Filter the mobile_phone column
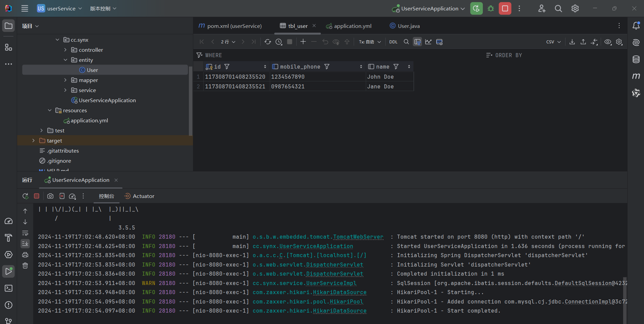This screenshot has height=324, width=644. [327, 67]
